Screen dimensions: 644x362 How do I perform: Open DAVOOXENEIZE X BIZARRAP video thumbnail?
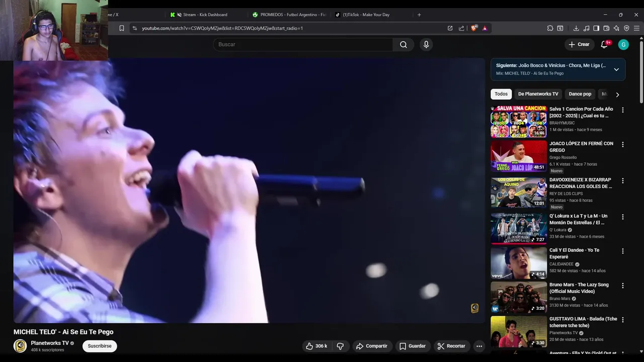[x=519, y=192]
